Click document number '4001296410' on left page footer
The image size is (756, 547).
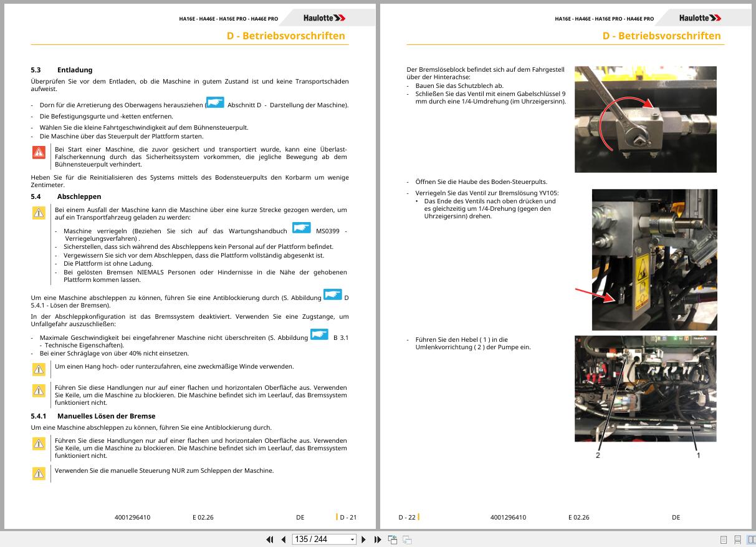click(132, 517)
